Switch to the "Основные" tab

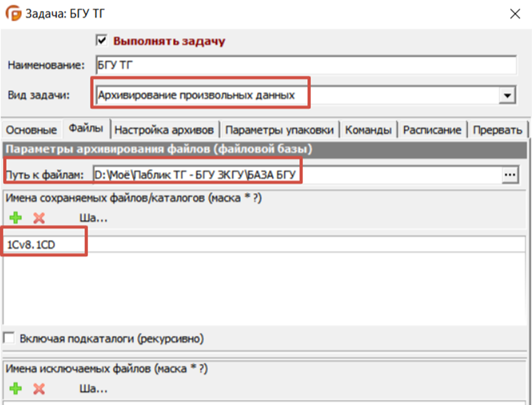tap(31, 130)
